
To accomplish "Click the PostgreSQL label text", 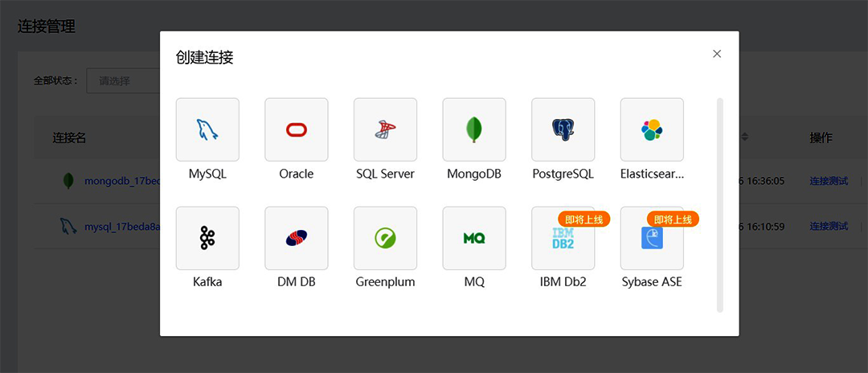I will 563,174.
